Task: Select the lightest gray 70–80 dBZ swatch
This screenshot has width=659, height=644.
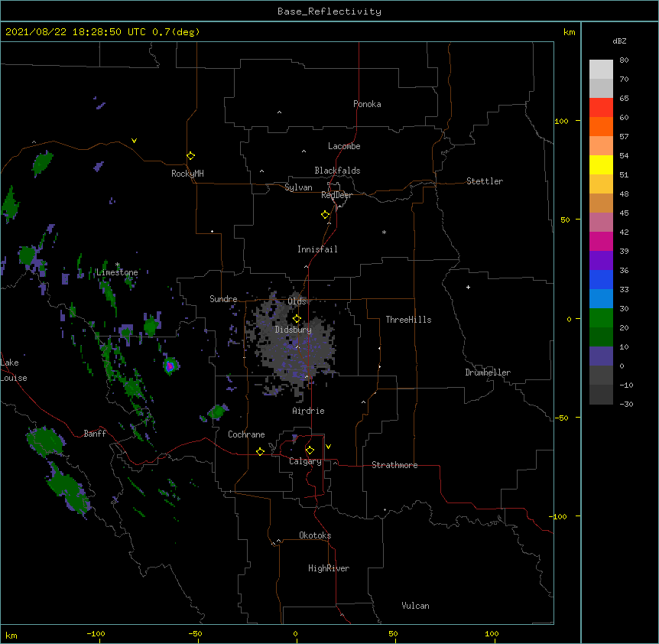Action: [601, 70]
